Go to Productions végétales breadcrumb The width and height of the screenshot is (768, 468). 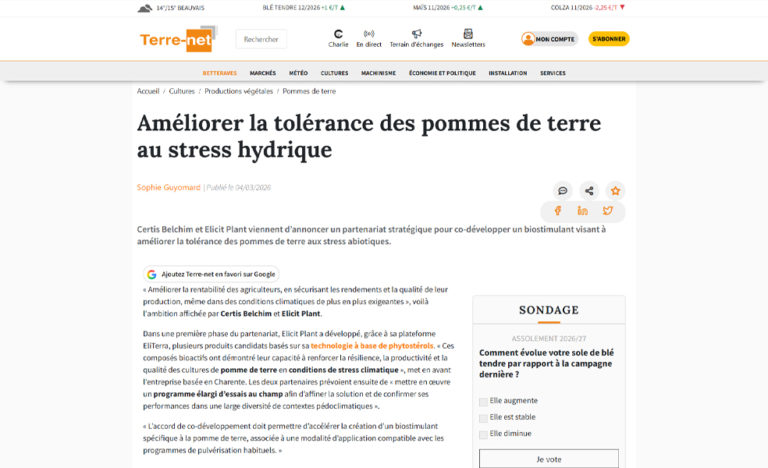[x=239, y=91]
